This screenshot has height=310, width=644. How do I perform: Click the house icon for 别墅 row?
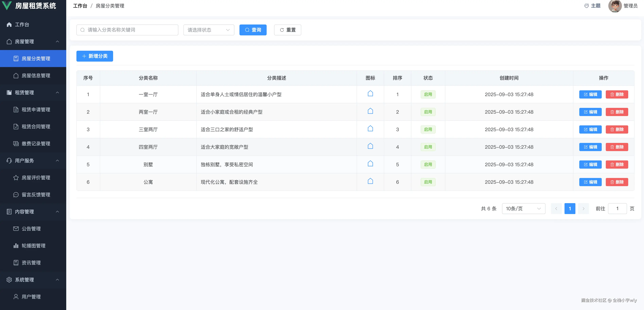click(370, 164)
